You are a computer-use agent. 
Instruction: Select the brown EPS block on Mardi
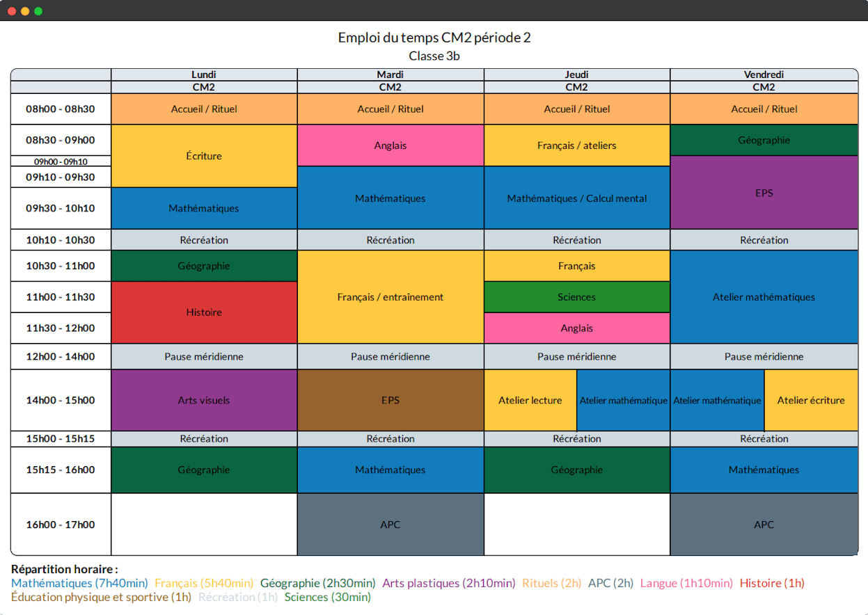[x=390, y=400]
